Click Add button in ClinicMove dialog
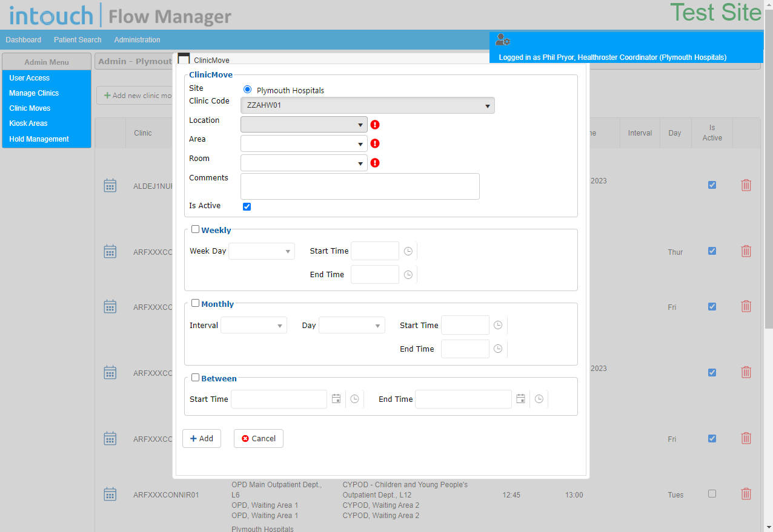 pyautogui.click(x=202, y=438)
